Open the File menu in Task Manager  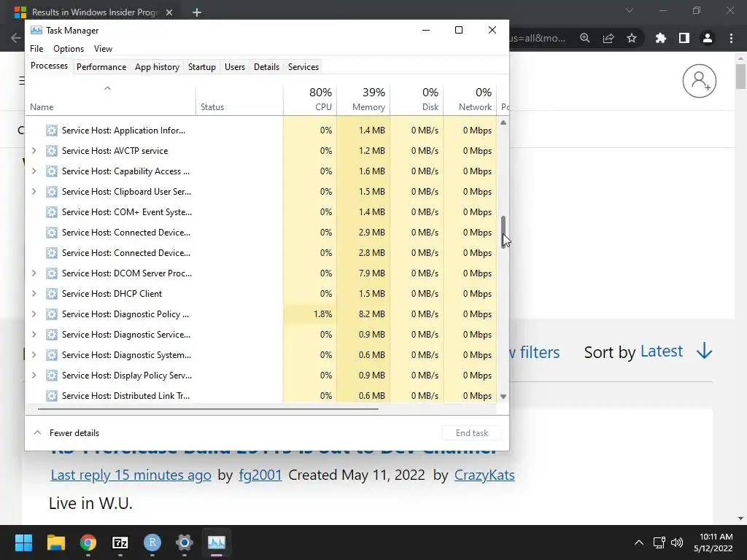36,49
